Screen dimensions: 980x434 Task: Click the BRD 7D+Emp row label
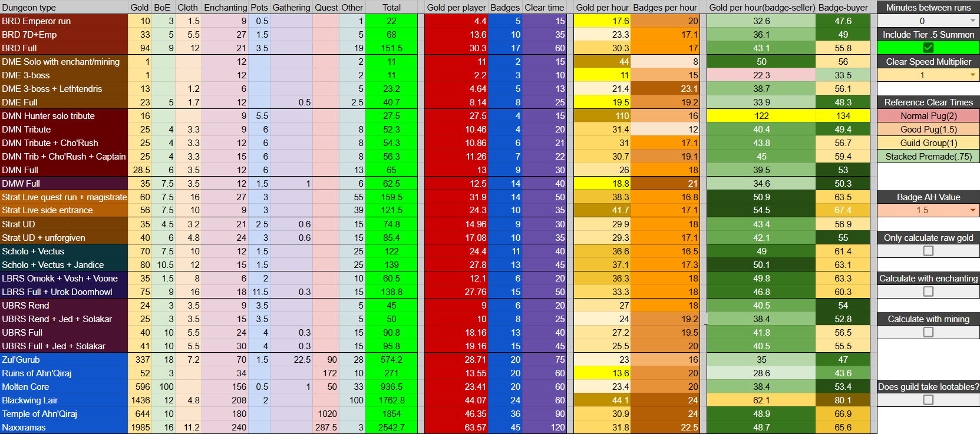click(64, 35)
